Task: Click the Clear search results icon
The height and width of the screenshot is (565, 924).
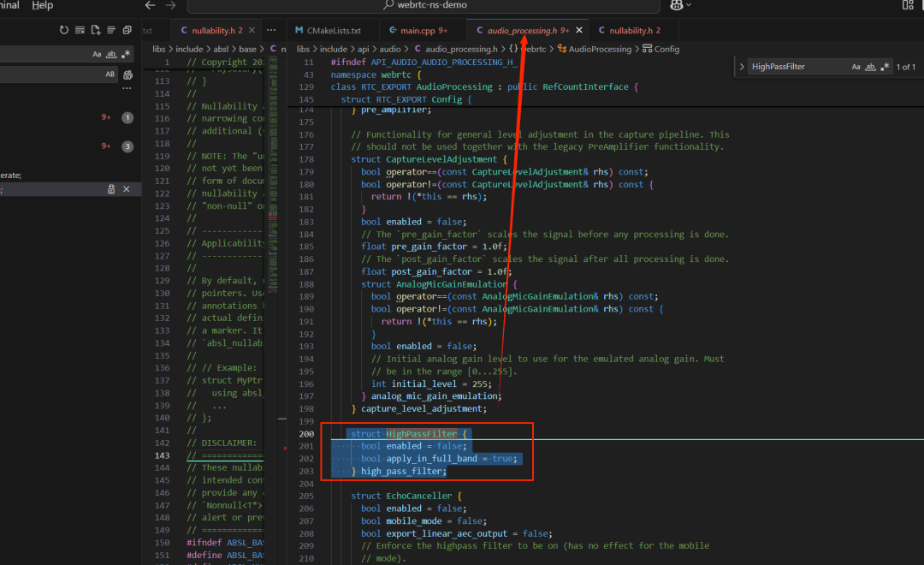Action: click(80, 30)
